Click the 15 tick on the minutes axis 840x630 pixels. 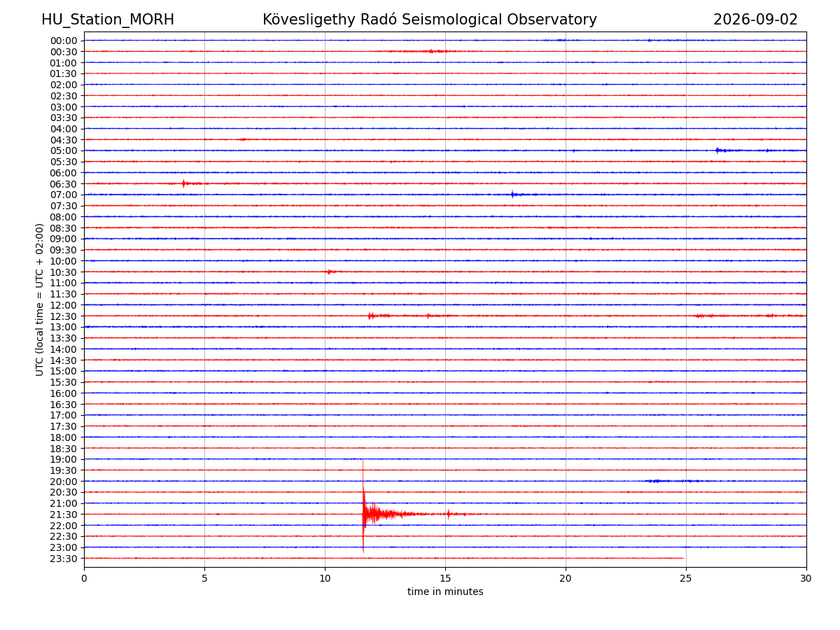(x=445, y=578)
